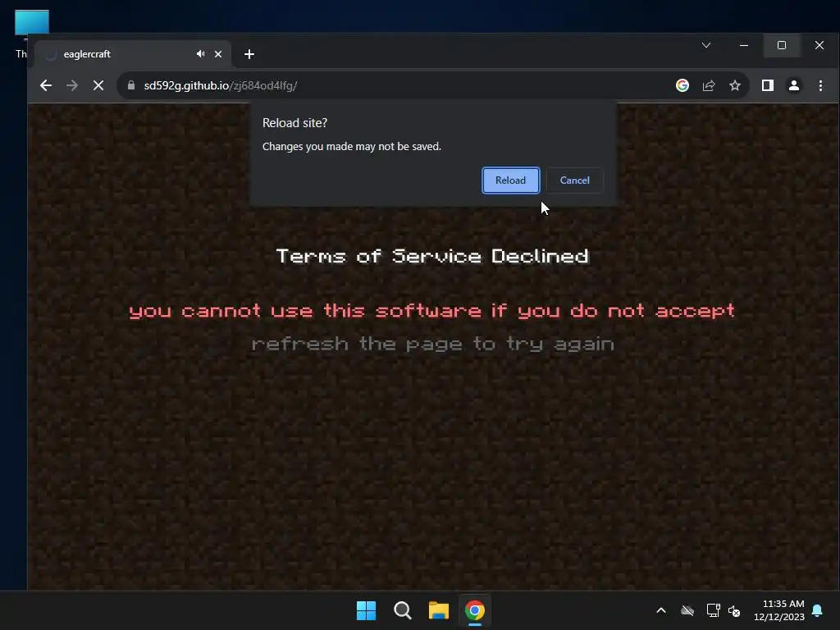Launch File Explorer from taskbar
This screenshot has height=630, width=840.
coord(439,610)
